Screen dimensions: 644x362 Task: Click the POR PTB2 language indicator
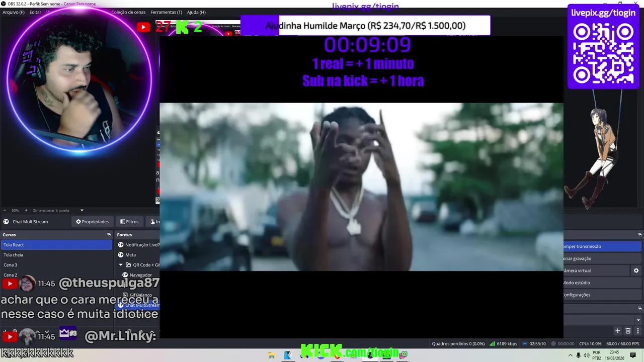click(x=597, y=355)
